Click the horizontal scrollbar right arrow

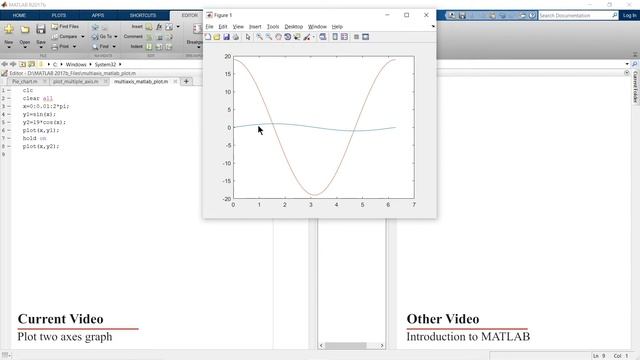pos(382,346)
